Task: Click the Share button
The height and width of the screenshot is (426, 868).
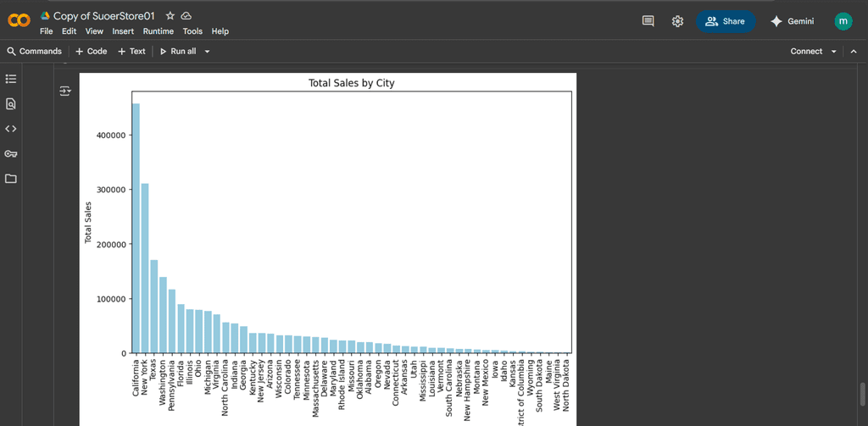Action: point(726,21)
